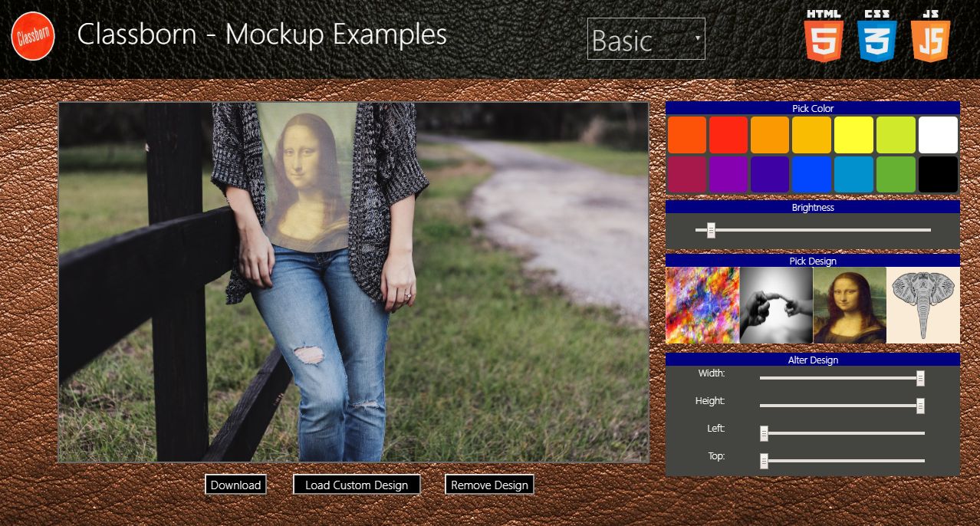The height and width of the screenshot is (526, 980).
Task: Pick the yellow color swatch
Action: pyautogui.click(x=854, y=135)
